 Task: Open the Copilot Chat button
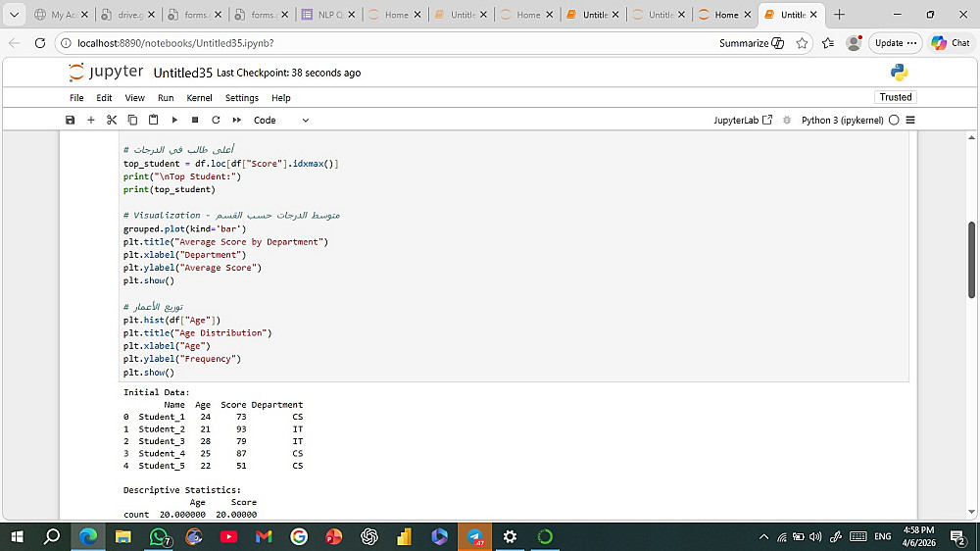click(x=950, y=43)
